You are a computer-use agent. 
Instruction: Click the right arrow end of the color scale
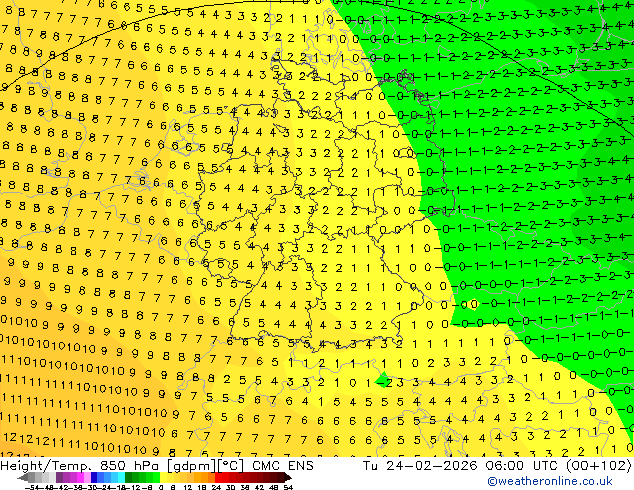[x=288, y=477]
